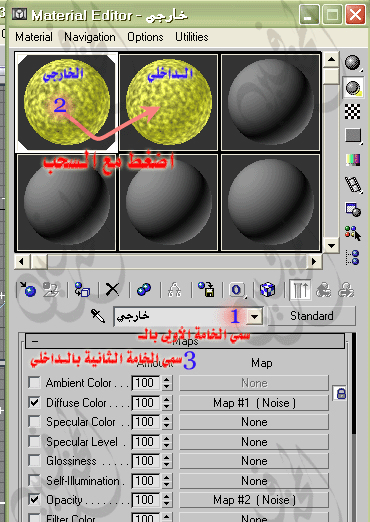Disable the Diffuse Color map checkbox
Viewport: 370px width, 522px height.
(35, 402)
